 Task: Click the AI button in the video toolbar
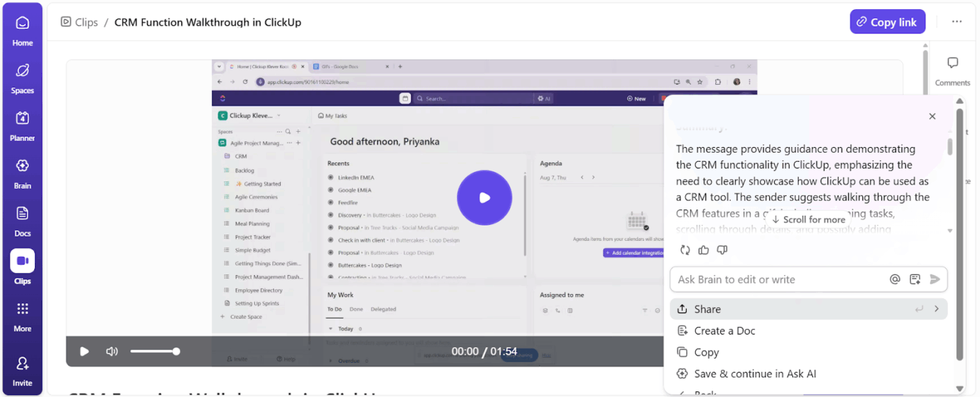(x=544, y=99)
